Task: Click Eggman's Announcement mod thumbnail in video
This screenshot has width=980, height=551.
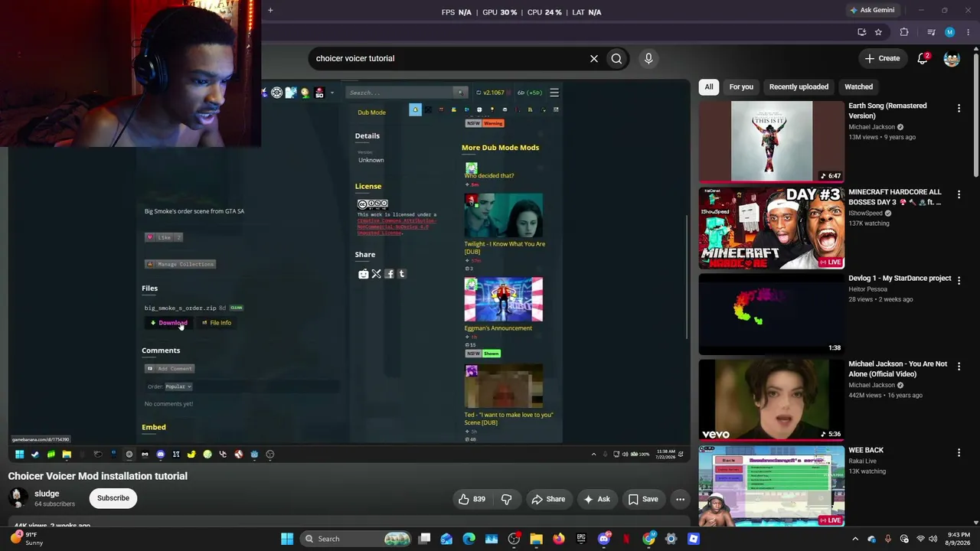Action: tap(503, 299)
